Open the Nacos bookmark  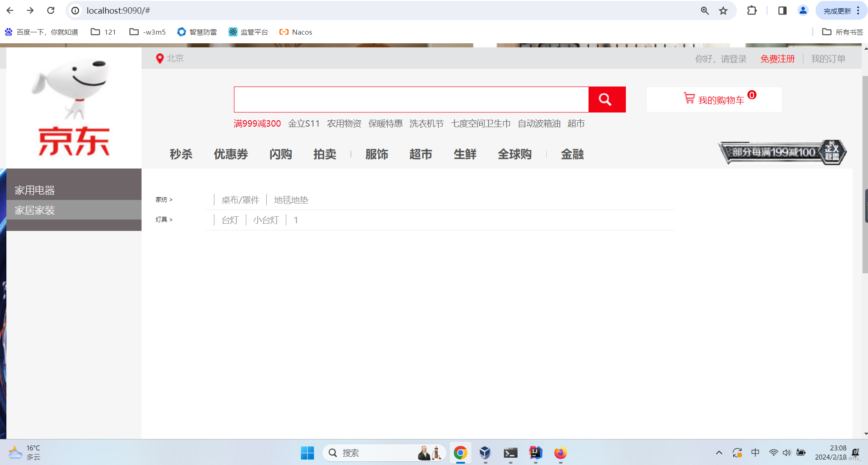pos(296,32)
